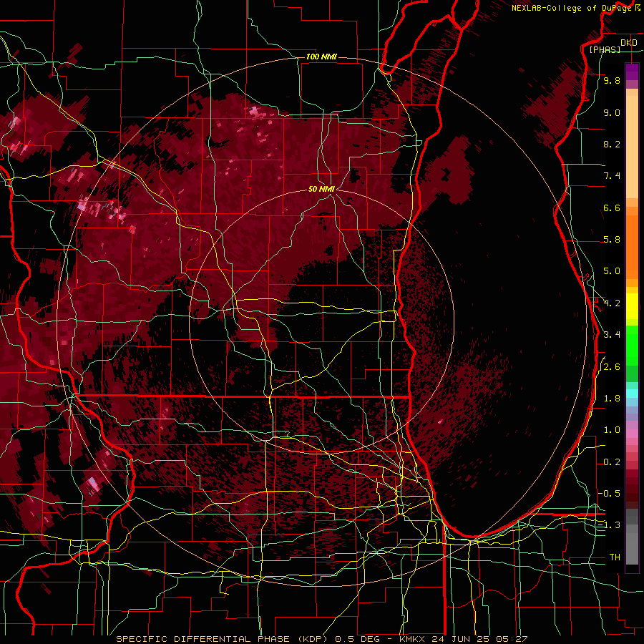The image size is (644, 644).
Task: Click the 24 JUN 25 05:27 timestamp
Action: coord(478,639)
